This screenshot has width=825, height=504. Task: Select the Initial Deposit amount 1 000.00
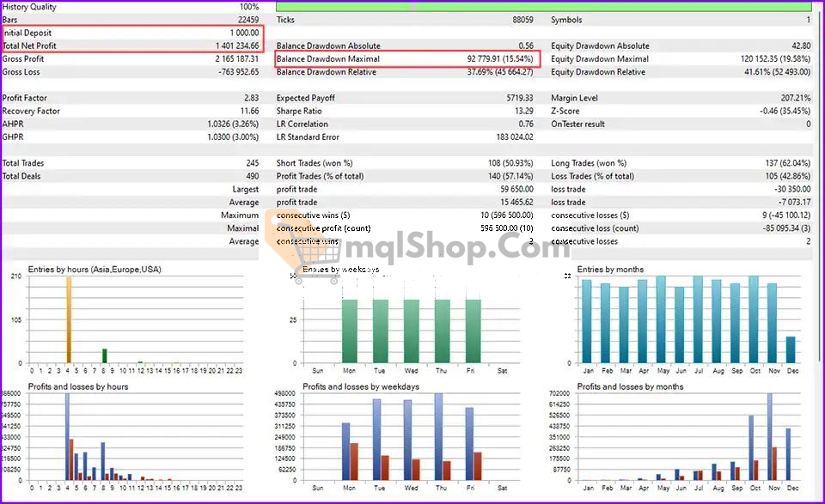244,33
